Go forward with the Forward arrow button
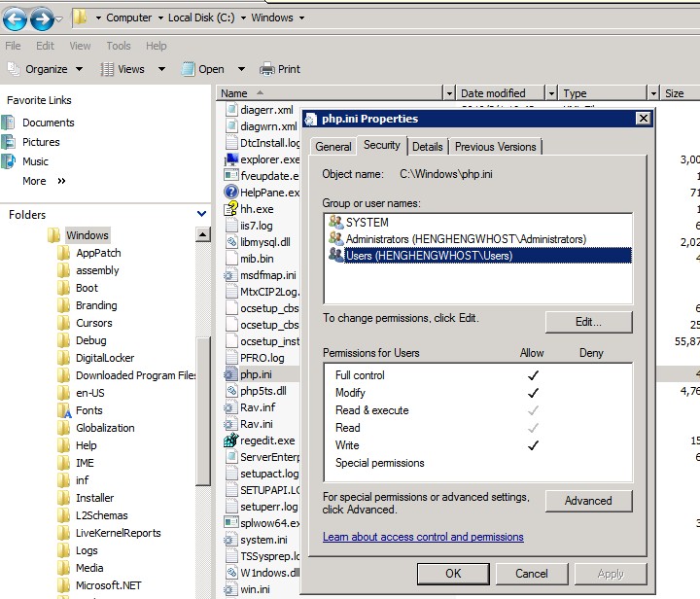Screen dimensions: 700x599 click(42, 18)
